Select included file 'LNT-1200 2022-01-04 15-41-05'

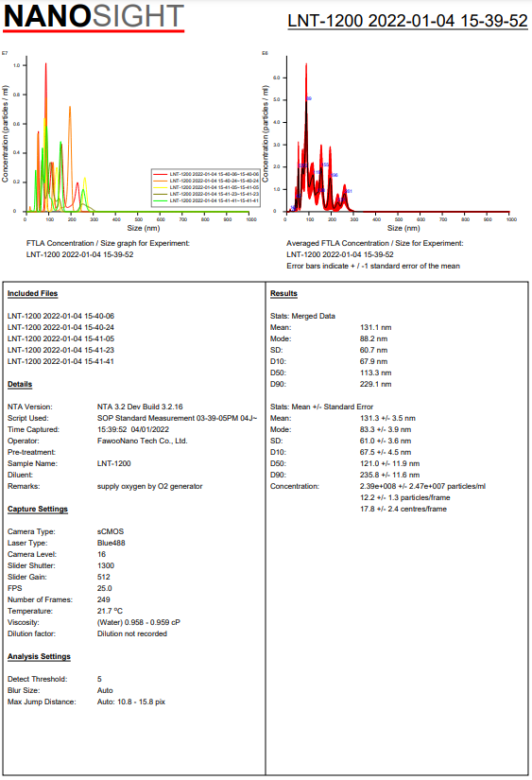point(60,338)
